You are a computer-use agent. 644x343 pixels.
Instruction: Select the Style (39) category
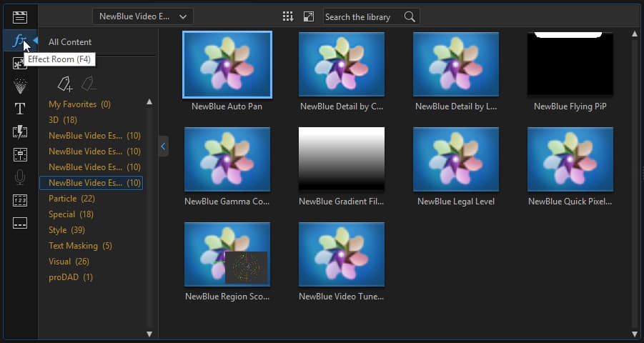point(66,230)
